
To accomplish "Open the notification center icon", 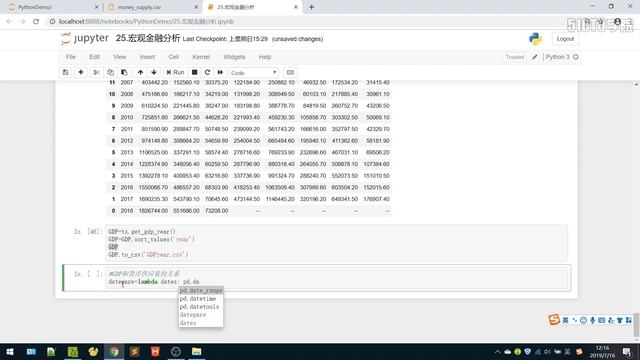I will 627,352.
